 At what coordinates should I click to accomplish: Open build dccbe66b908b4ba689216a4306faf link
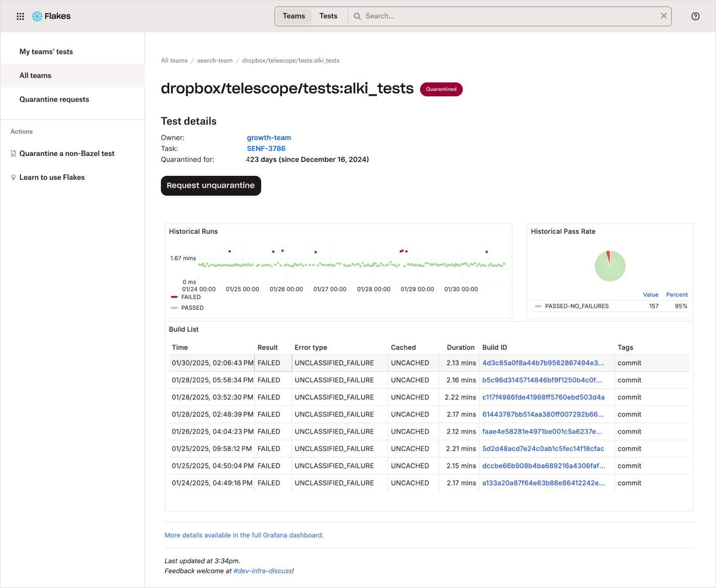point(544,466)
